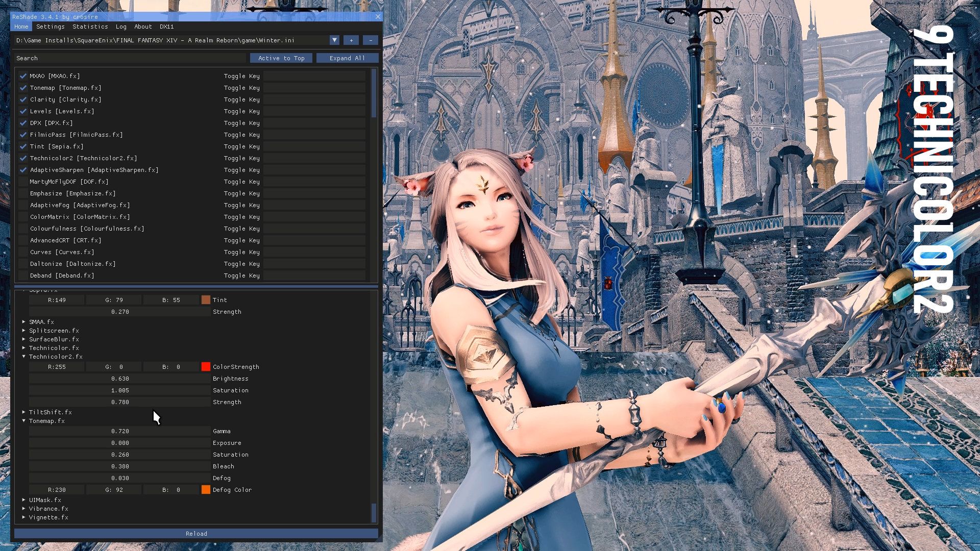Disable the MXAO effect checkbox
Image resolution: width=980 pixels, height=551 pixels.
(23, 76)
